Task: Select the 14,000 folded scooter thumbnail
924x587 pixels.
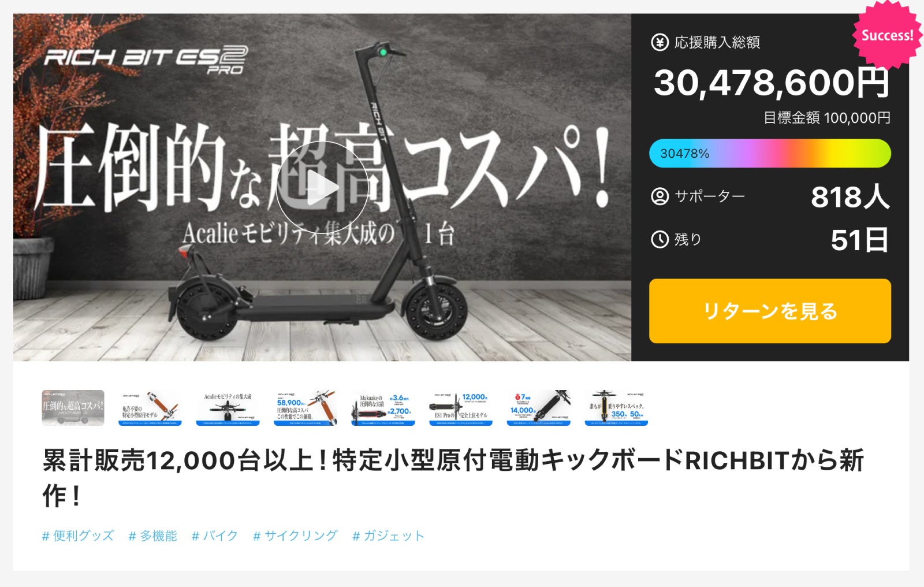Action: click(538, 408)
